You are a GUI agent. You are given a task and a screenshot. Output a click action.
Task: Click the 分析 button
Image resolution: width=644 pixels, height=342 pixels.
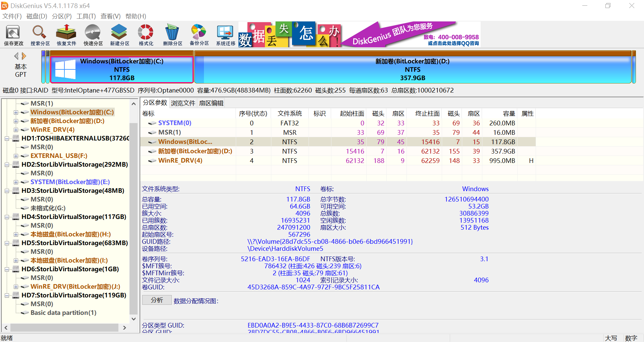click(x=157, y=300)
